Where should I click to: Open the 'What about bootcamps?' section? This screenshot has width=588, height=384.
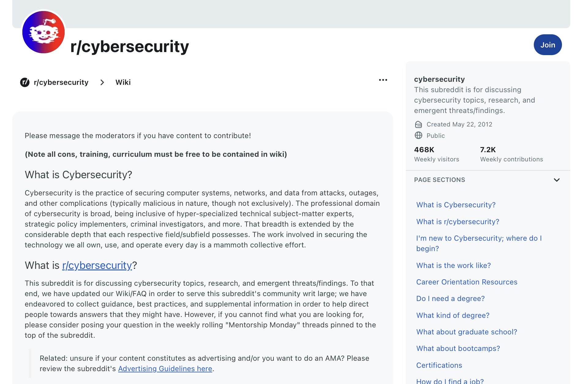458,348
